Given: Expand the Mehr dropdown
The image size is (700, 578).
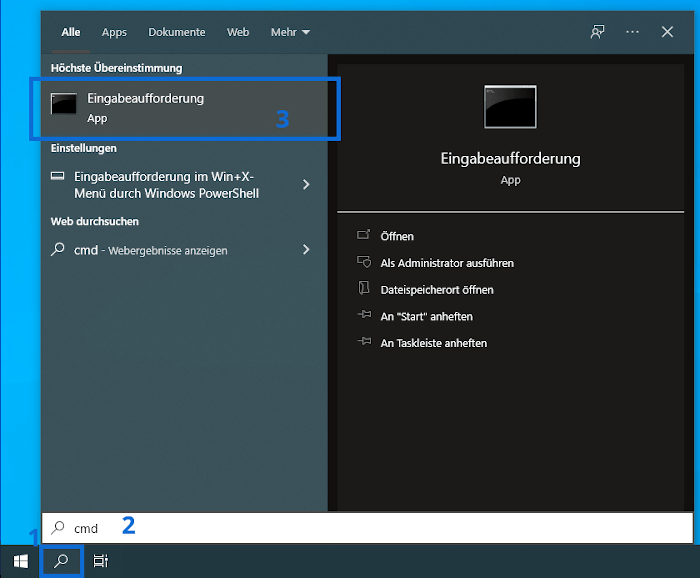Looking at the screenshot, I should coord(290,32).
